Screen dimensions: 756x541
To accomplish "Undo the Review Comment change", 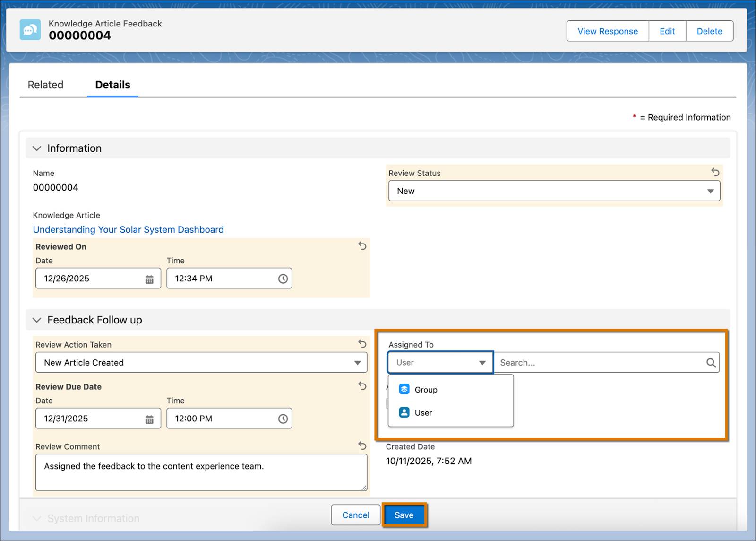I will click(x=362, y=445).
